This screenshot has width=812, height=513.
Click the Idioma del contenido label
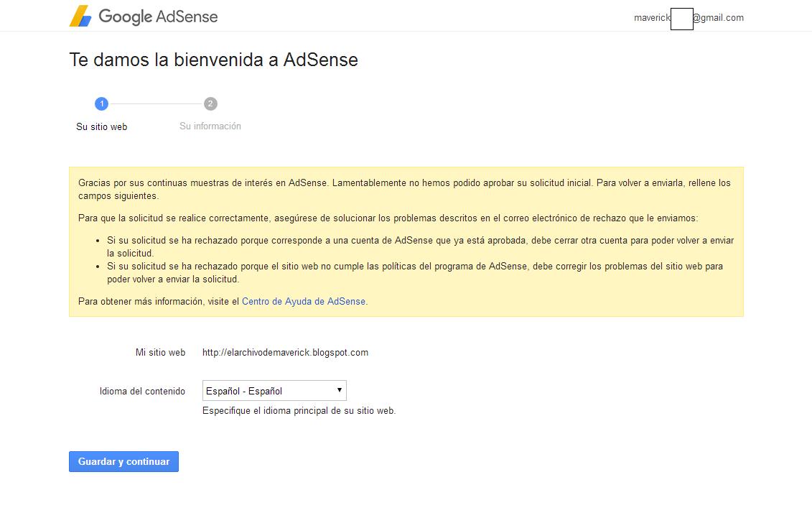point(142,392)
